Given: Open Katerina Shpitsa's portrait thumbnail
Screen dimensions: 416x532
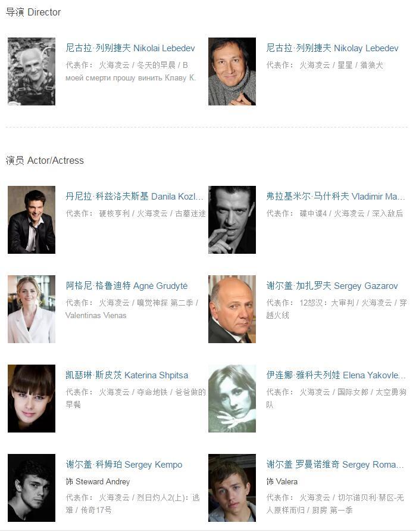Looking at the screenshot, I should 32,399.
